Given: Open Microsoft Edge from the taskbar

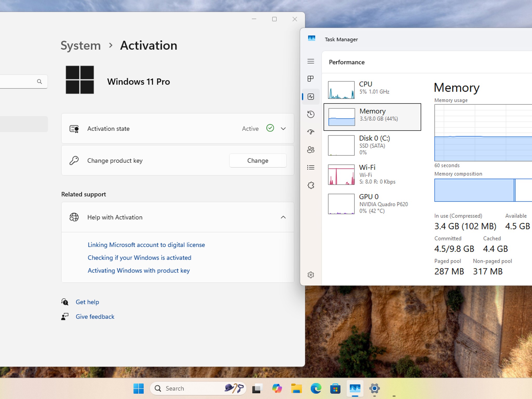Looking at the screenshot, I should [x=316, y=388].
